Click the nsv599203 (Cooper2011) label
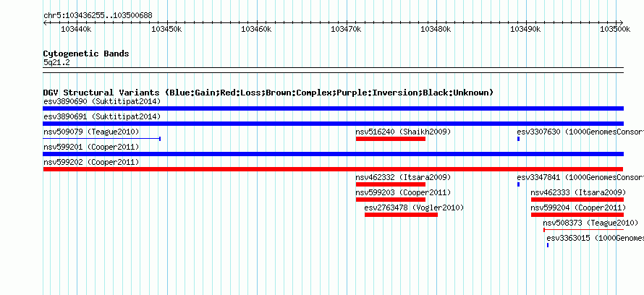Viewport: 644px width, 295px height. [403, 192]
